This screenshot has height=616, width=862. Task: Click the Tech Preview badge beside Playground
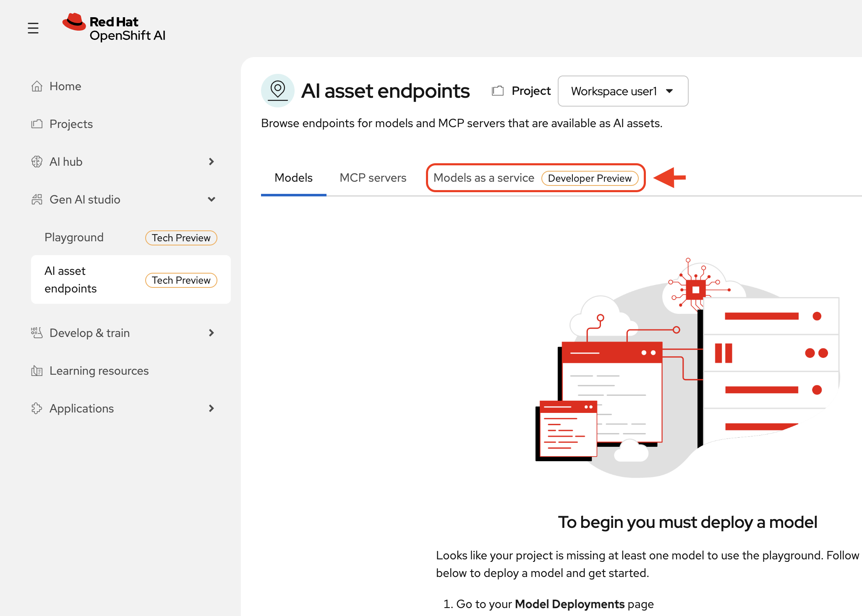click(x=181, y=238)
